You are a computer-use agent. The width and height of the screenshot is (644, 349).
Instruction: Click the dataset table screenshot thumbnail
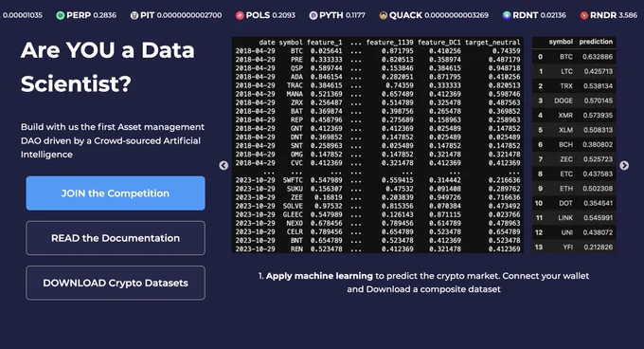tap(378, 145)
